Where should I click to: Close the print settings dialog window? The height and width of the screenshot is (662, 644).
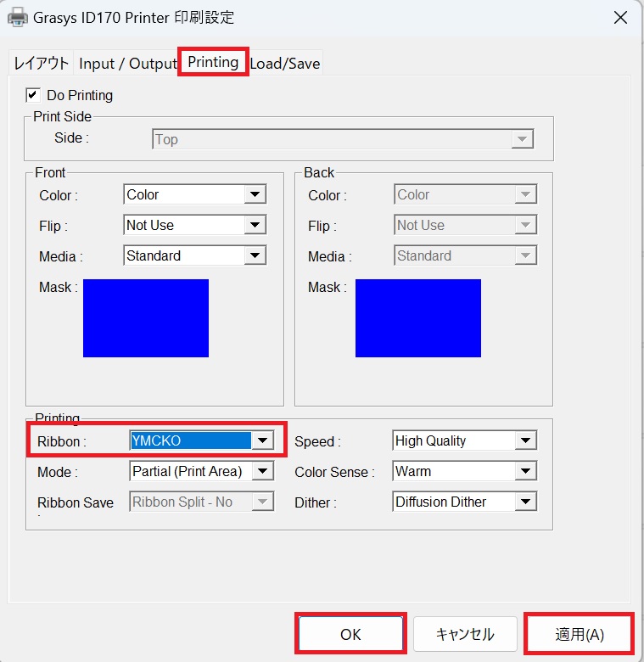tap(620, 17)
